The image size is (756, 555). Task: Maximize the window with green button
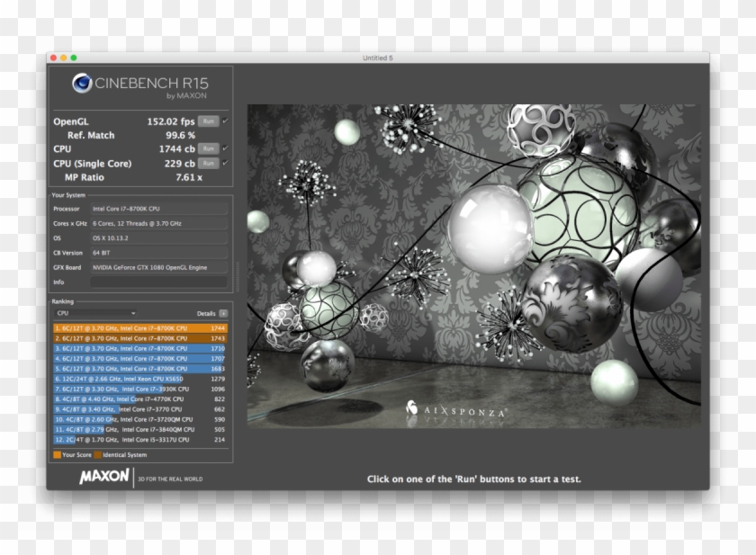point(74,58)
